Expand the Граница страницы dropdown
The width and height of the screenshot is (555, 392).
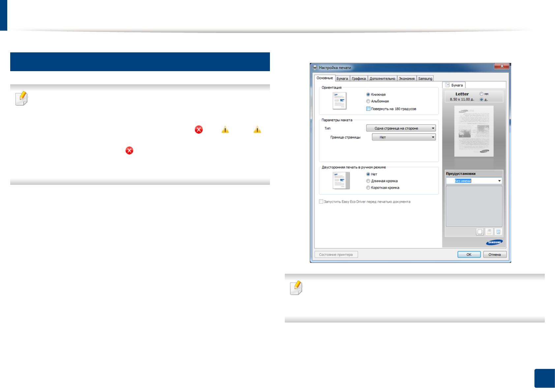[404, 137]
